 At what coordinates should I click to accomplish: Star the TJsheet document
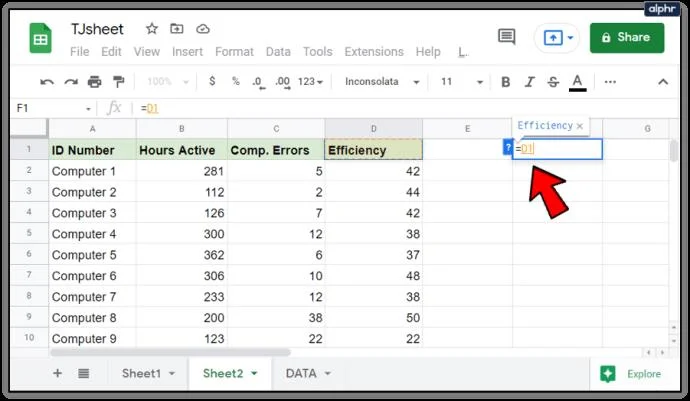(152, 29)
